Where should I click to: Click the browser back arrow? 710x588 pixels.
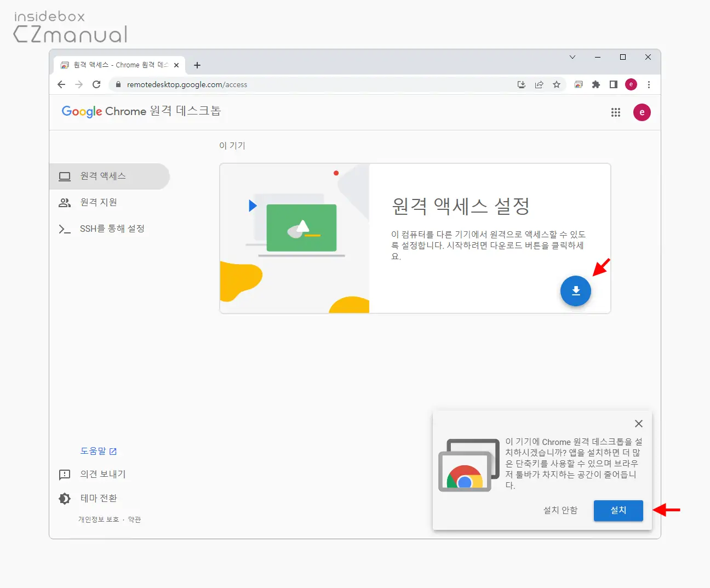tap(61, 84)
